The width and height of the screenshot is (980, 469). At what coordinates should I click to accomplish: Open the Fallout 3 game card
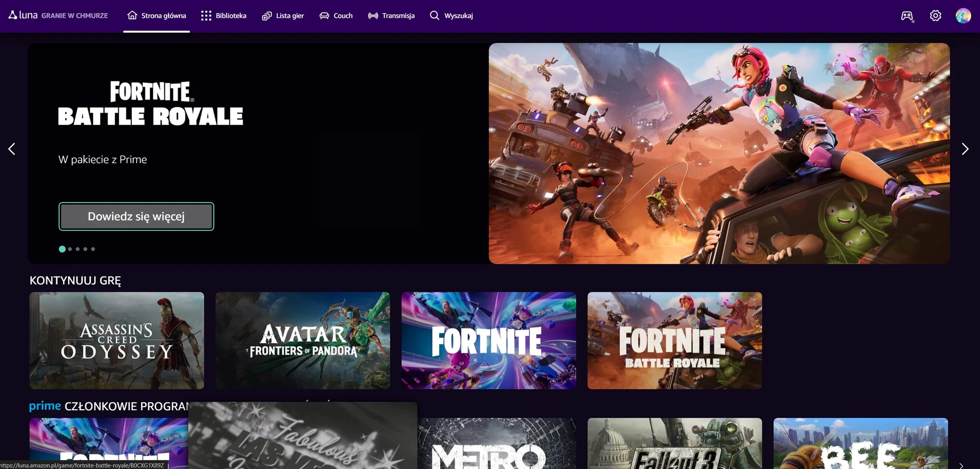pos(675,444)
